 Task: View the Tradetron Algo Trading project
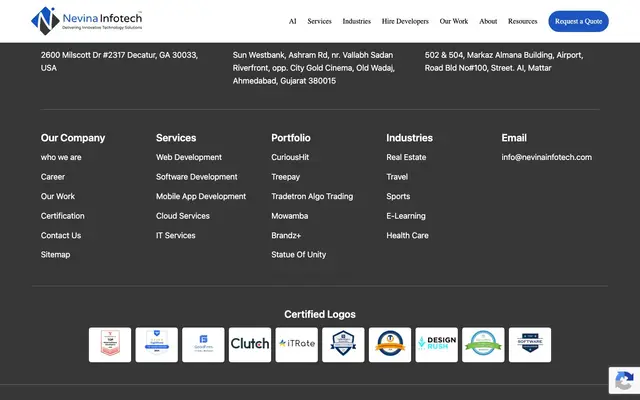312,196
